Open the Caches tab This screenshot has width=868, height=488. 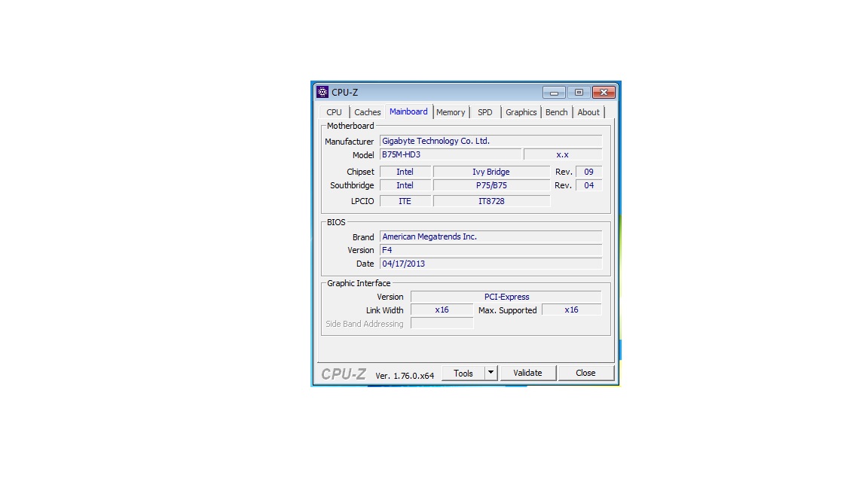[x=368, y=112]
